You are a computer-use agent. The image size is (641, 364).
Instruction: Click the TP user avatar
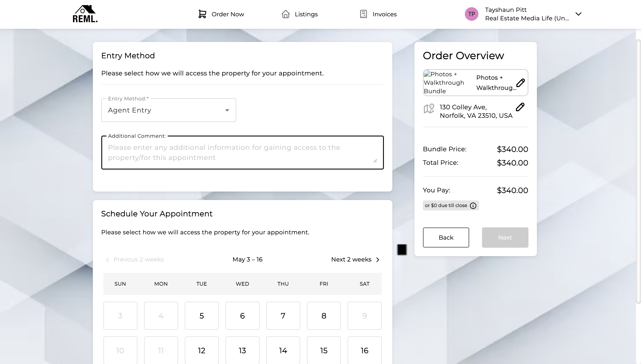click(471, 14)
